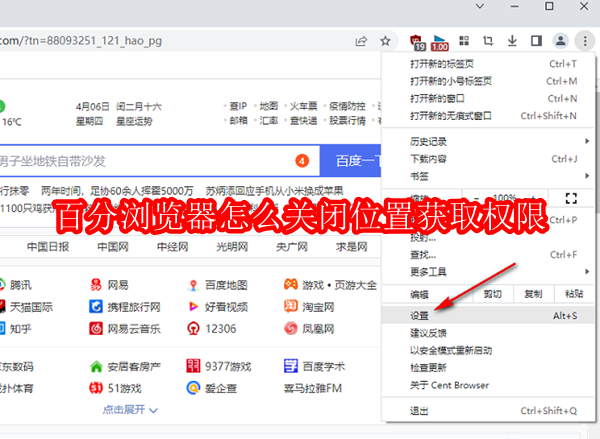The height and width of the screenshot is (439, 600).
Task: Open the extension icon showing 1.00 badge
Action: [x=440, y=42]
